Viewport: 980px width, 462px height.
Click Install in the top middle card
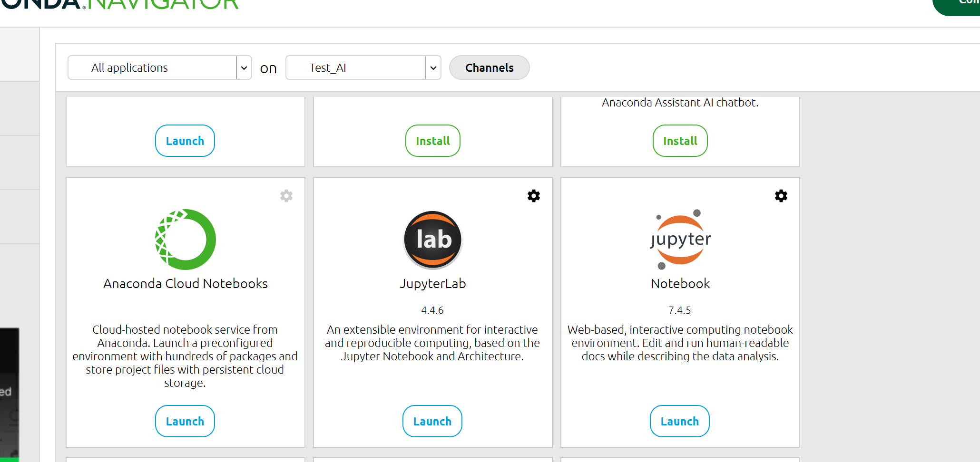[433, 141]
